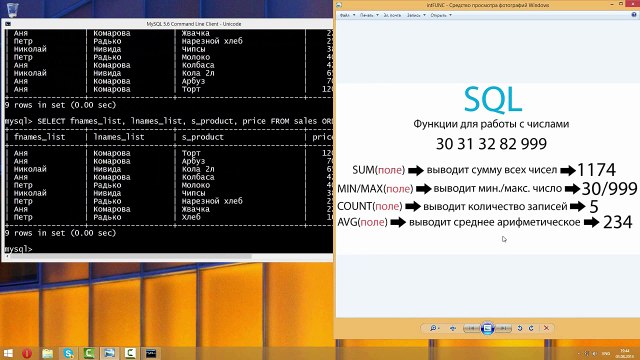
Task: Click the numbers '30 31 32 82 999'
Action: pos(491,144)
